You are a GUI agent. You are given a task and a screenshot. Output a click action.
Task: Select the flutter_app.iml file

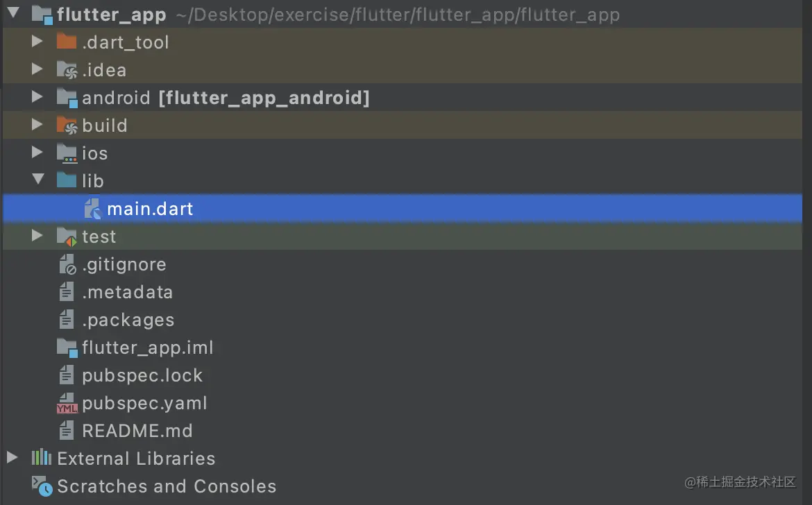pos(147,348)
